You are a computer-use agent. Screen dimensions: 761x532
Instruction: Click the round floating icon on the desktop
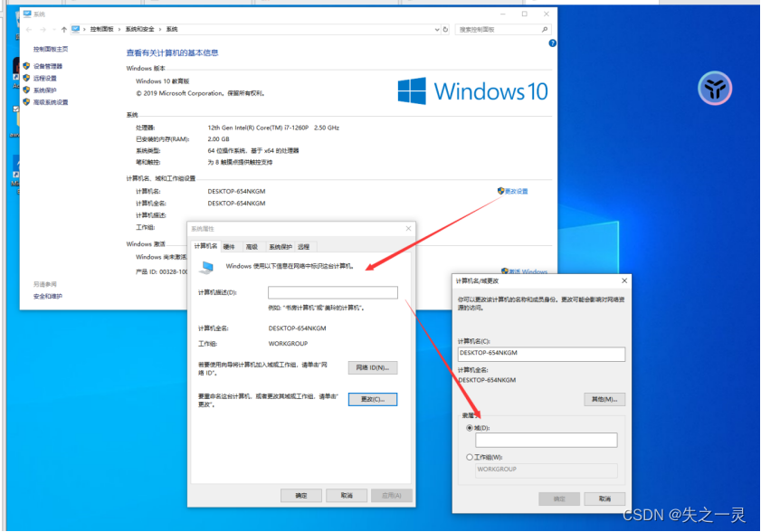click(x=715, y=89)
